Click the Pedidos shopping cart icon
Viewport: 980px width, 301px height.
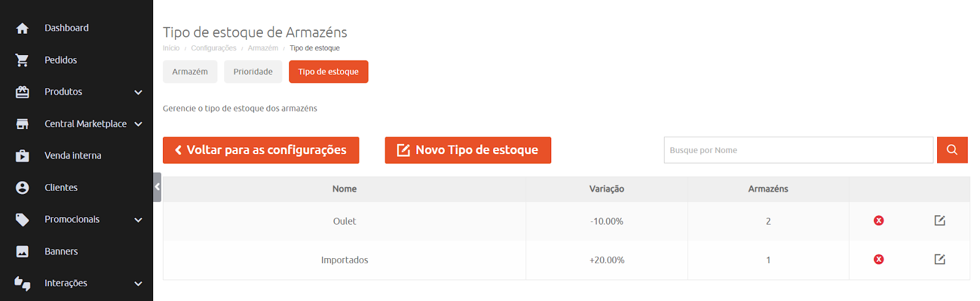[23, 60]
